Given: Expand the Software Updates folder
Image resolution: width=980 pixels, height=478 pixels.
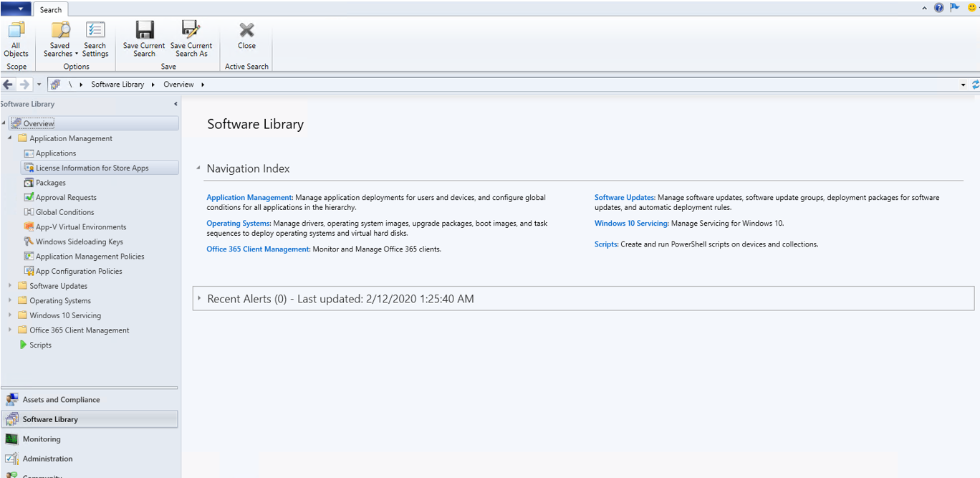Looking at the screenshot, I should 10,286.
